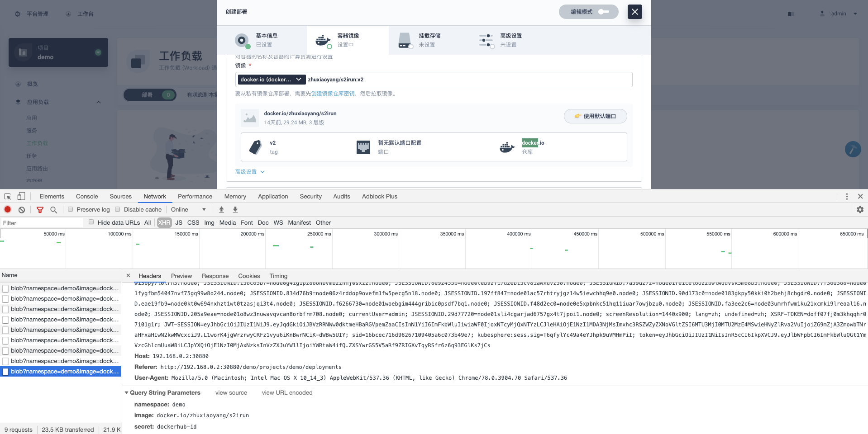Check the Disable cache option

tap(118, 209)
